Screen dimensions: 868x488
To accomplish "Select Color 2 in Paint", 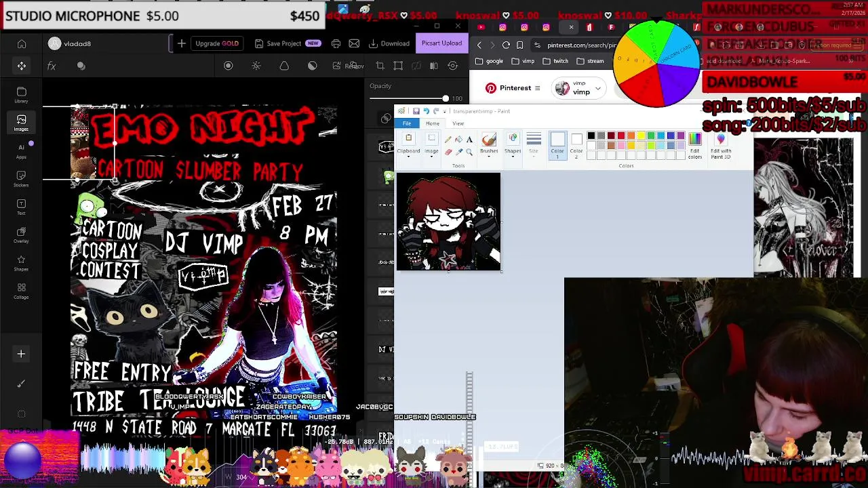I will (576, 146).
